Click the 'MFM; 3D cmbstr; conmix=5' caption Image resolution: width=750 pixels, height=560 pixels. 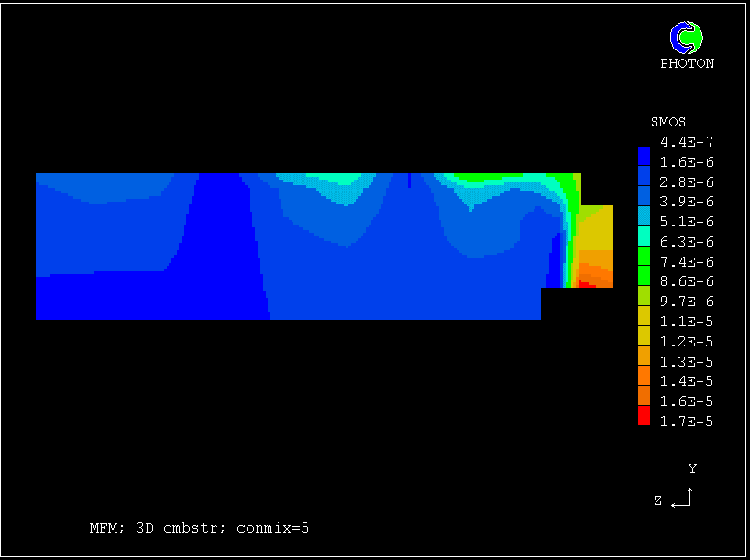(x=199, y=528)
